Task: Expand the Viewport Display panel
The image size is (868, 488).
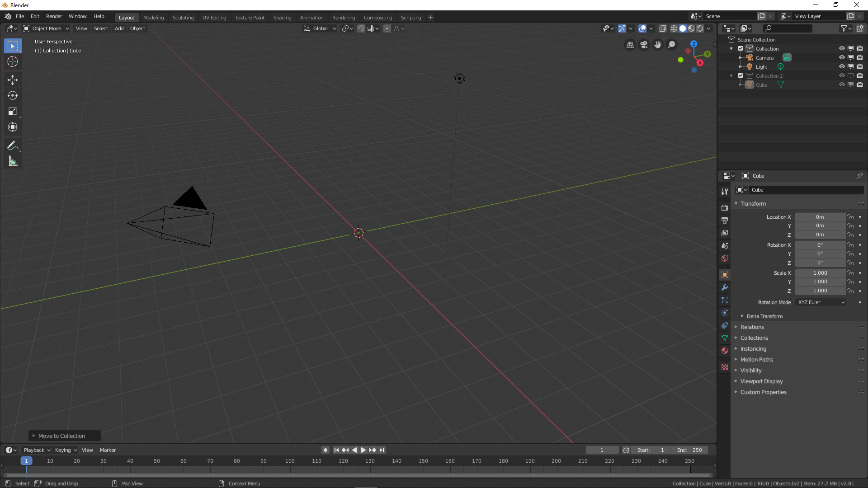Action: 761,381
